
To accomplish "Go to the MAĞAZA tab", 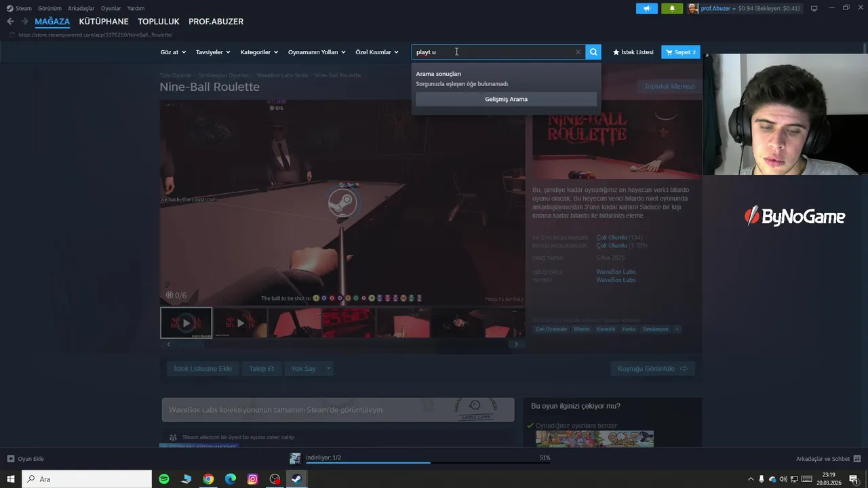I will click(52, 22).
